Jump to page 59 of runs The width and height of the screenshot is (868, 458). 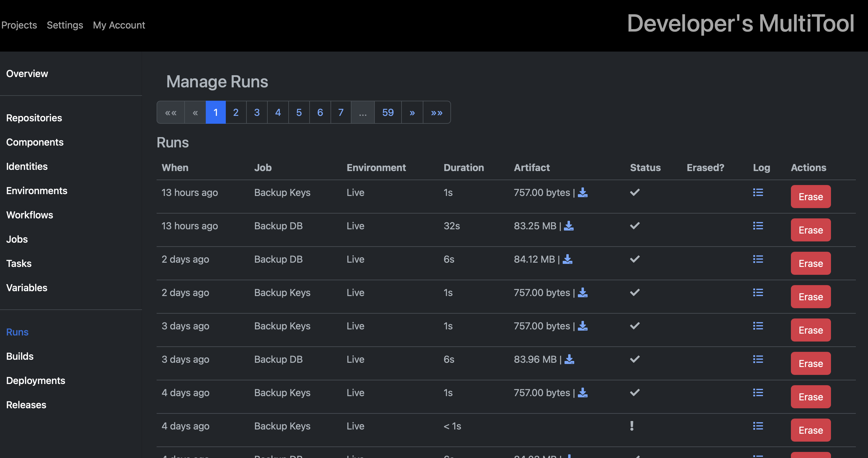point(388,113)
